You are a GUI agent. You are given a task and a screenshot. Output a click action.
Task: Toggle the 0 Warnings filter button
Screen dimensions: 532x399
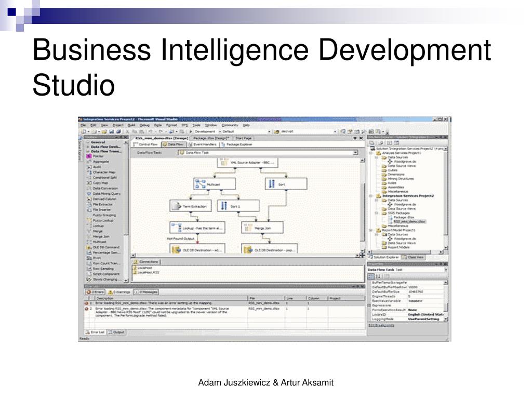coord(119,292)
